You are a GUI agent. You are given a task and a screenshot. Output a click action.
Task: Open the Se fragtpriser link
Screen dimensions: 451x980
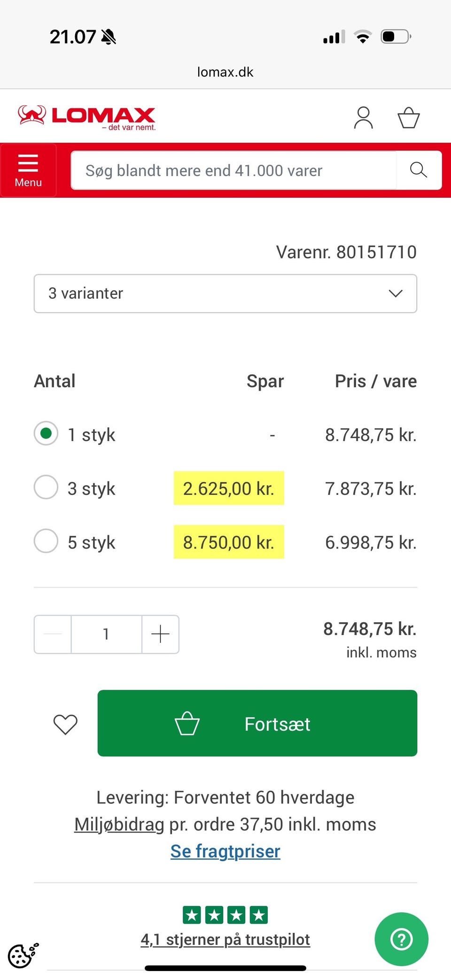pos(225,851)
